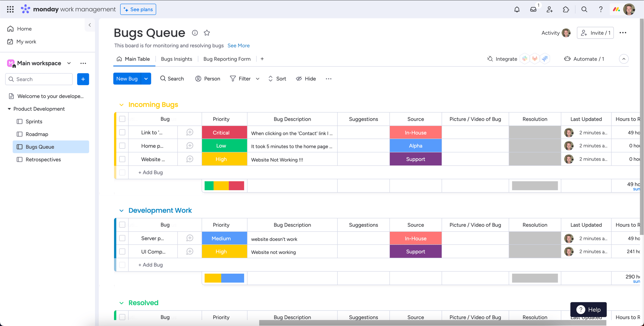Select all bugs in Incoming Bugs group
This screenshot has height=326, width=644.
point(122,119)
